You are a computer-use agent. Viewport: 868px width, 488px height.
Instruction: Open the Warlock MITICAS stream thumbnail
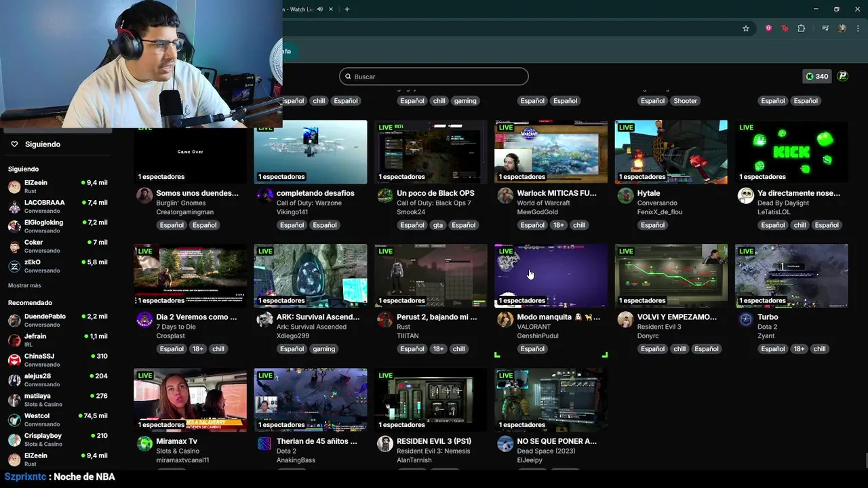551,152
